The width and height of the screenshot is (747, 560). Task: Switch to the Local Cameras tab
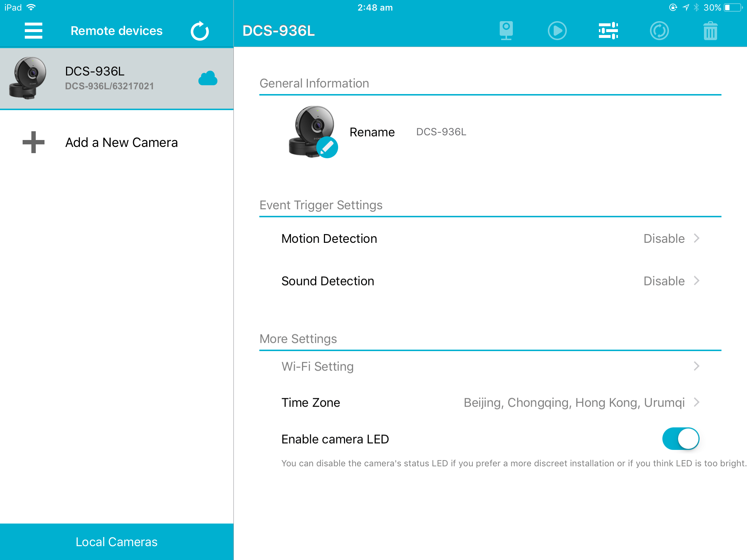click(117, 542)
